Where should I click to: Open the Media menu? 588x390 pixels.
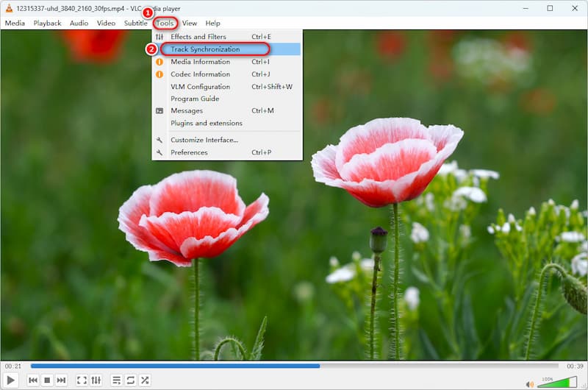tap(15, 24)
